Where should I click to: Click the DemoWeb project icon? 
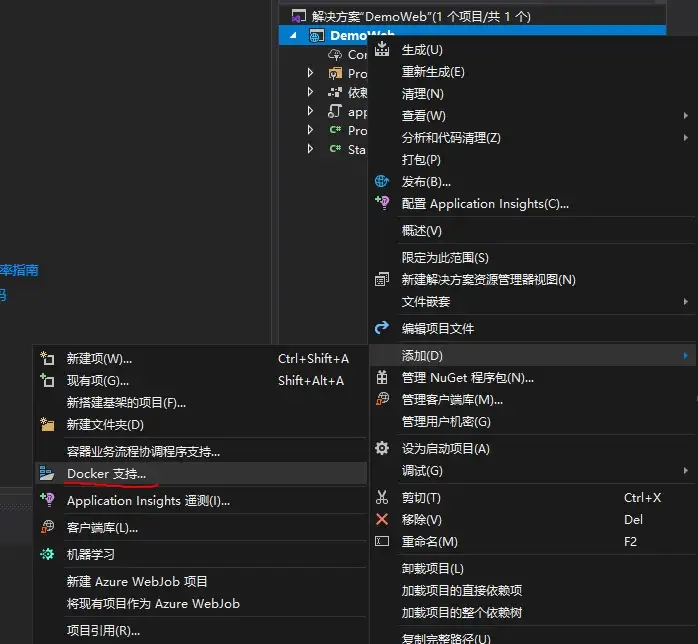[x=317, y=35]
